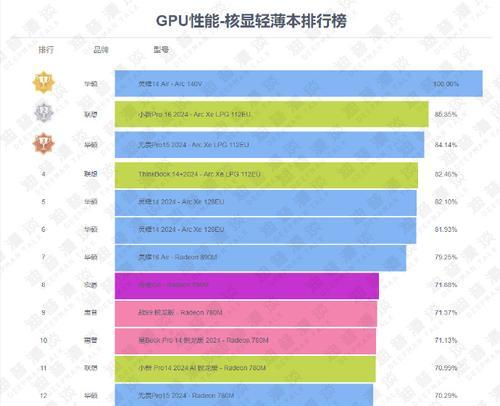Image resolution: width=500 pixels, height=406 pixels.
Task: Click the brand name in the first-place row
Action: (90, 84)
